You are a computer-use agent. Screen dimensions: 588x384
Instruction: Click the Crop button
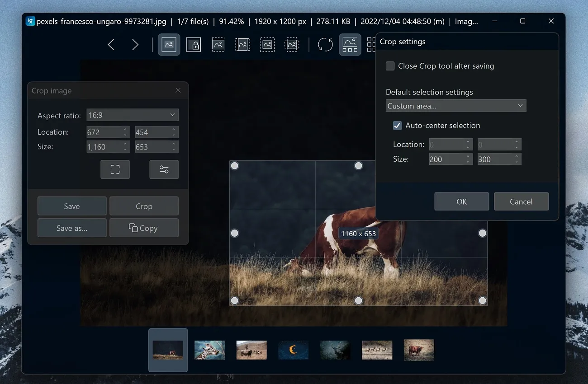tap(144, 206)
